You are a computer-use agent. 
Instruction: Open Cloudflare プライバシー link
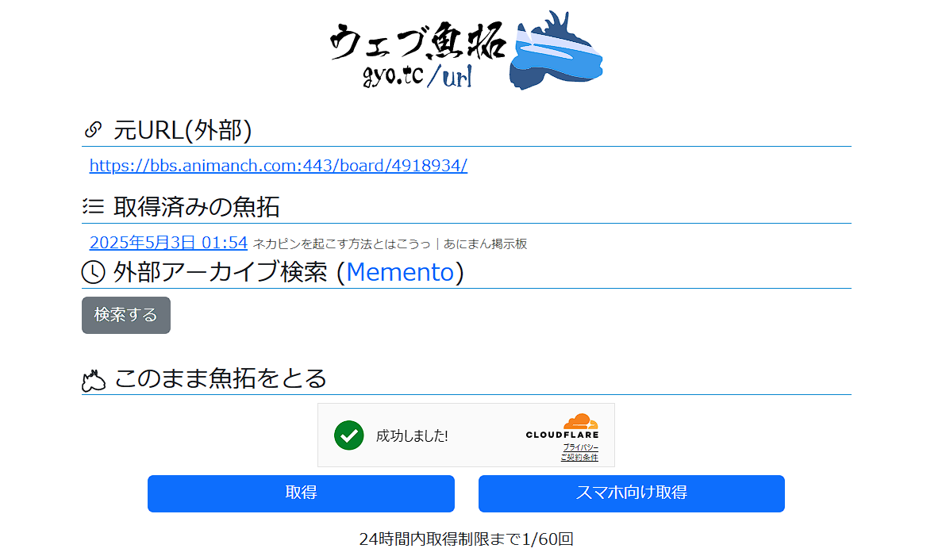[x=580, y=448]
